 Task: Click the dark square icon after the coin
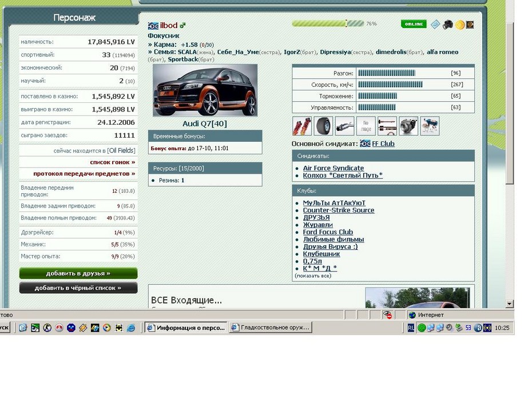pyautogui.click(x=470, y=25)
